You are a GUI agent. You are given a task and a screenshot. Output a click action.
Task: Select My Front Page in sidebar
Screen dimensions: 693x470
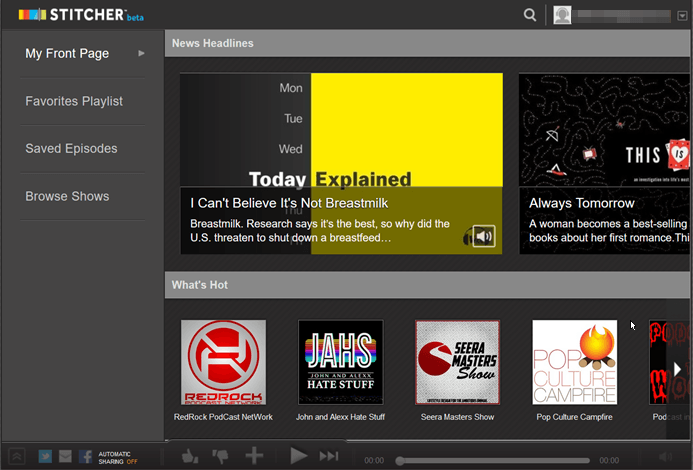(67, 53)
